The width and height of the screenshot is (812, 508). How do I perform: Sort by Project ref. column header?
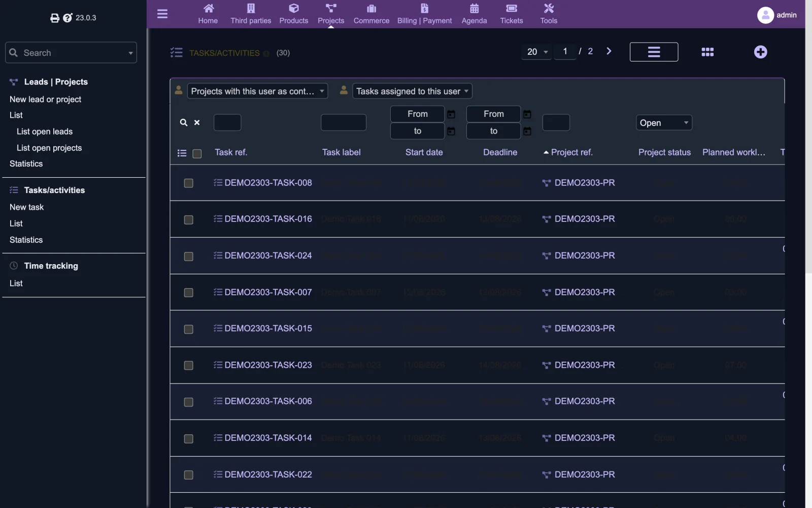click(571, 152)
